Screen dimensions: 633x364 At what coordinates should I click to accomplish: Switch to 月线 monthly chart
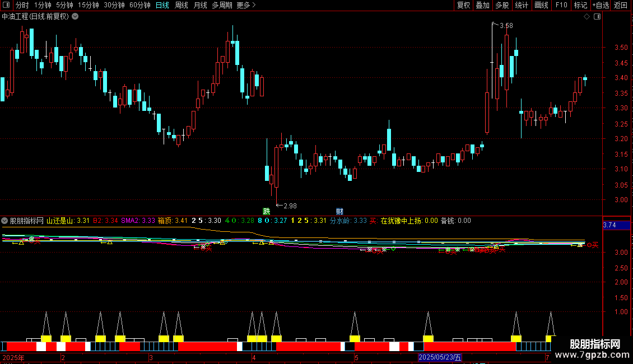point(200,5)
